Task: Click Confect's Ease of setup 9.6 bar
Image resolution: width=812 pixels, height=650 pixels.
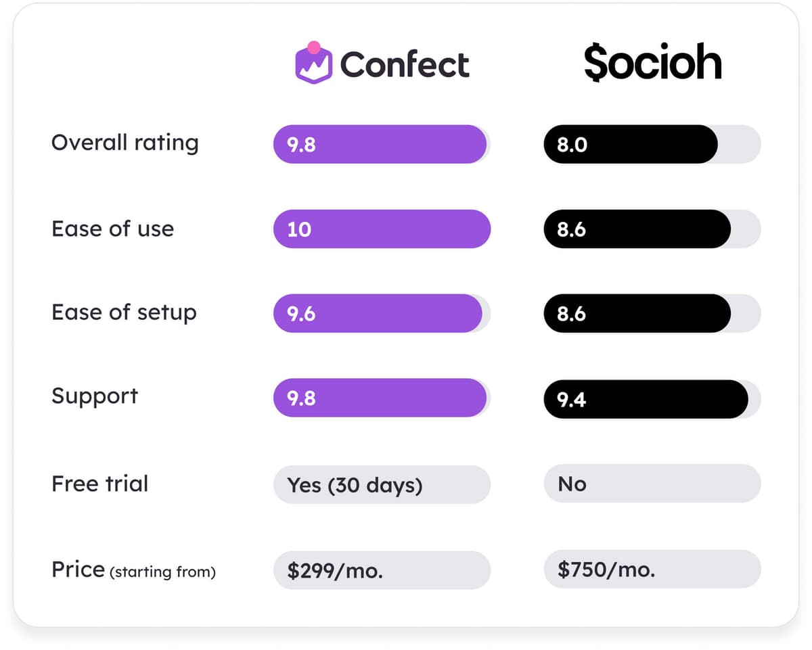Action: point(378,313)
